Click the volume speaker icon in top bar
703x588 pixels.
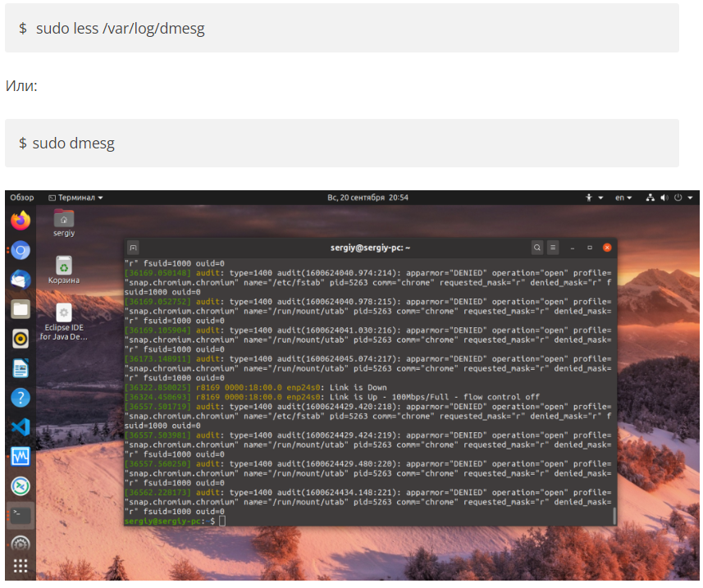click(664, 198)
